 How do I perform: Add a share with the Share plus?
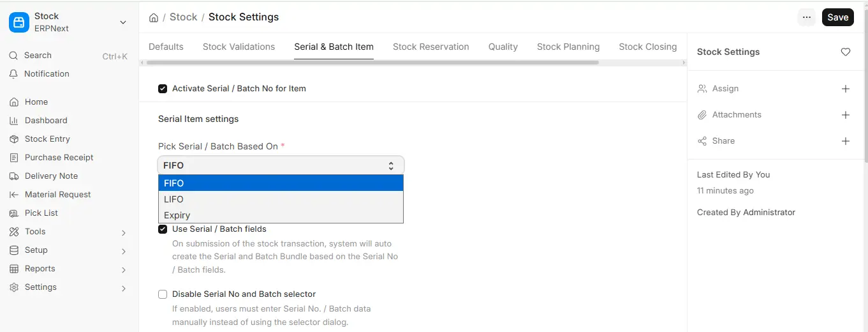coord(846,141)
